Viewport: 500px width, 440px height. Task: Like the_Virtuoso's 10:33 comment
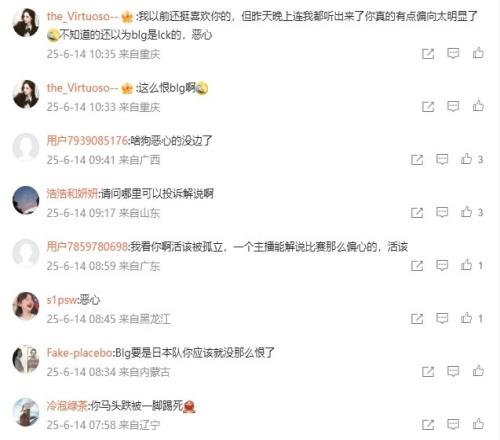[x=478, y=106]
